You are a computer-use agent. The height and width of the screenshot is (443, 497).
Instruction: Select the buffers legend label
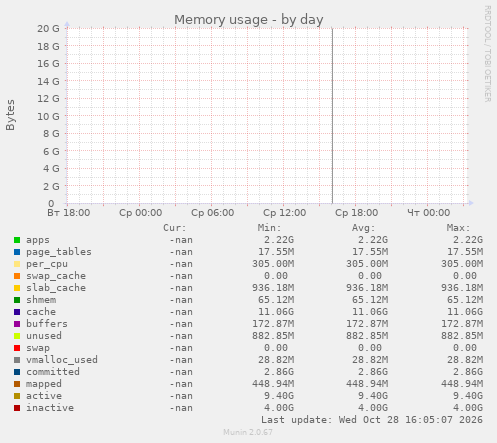(x=47, y=324)
